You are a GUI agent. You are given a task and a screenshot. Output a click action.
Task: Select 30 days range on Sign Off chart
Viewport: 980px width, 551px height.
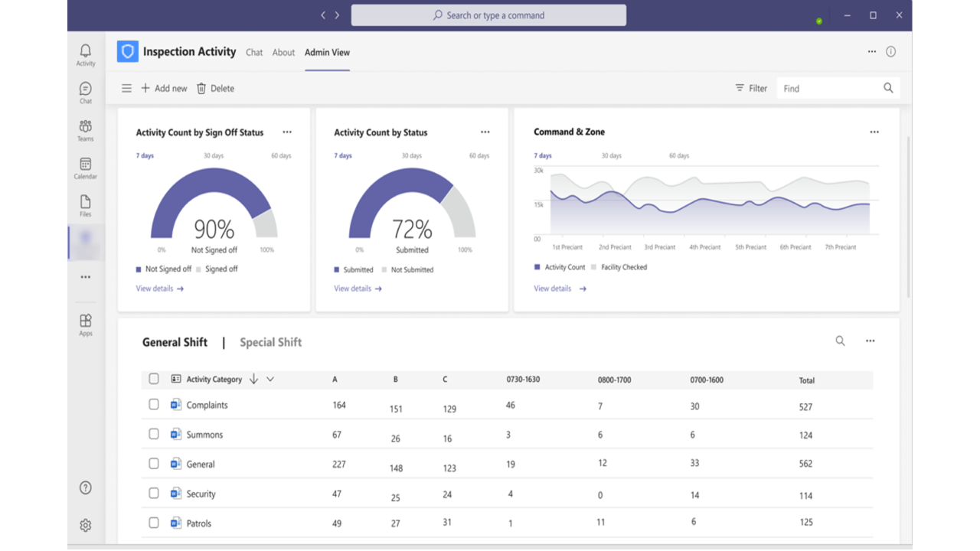click(x=214, y=156)
